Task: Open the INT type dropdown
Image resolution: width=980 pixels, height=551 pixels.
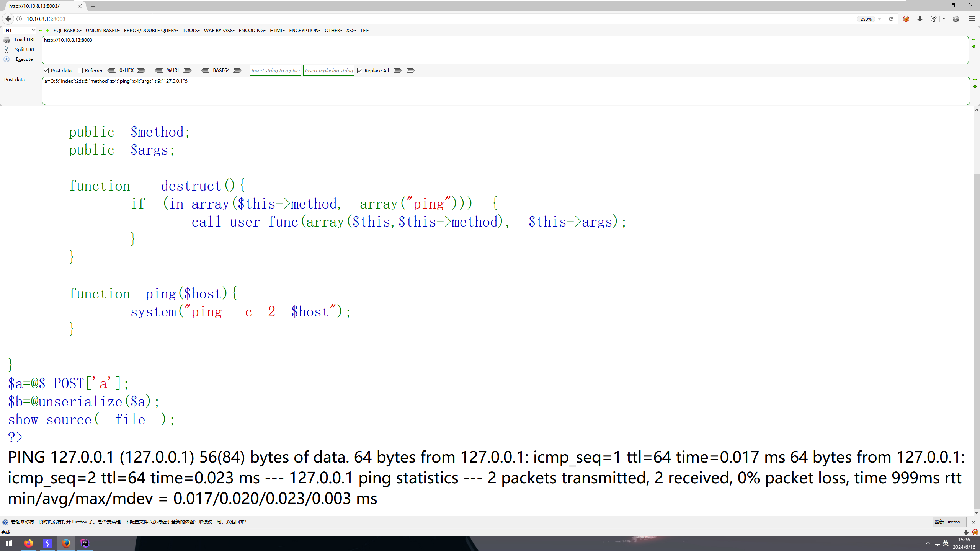Action: click(x=20, y=31)
